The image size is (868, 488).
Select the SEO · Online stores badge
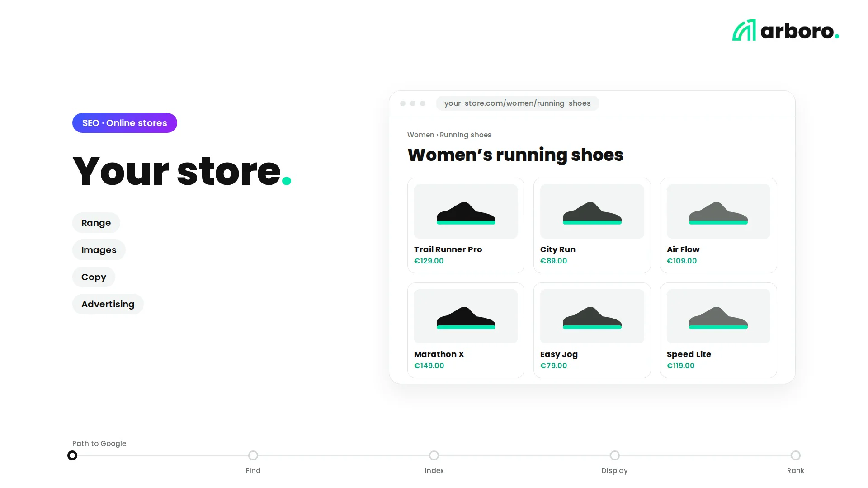click(x=125, y=123)
